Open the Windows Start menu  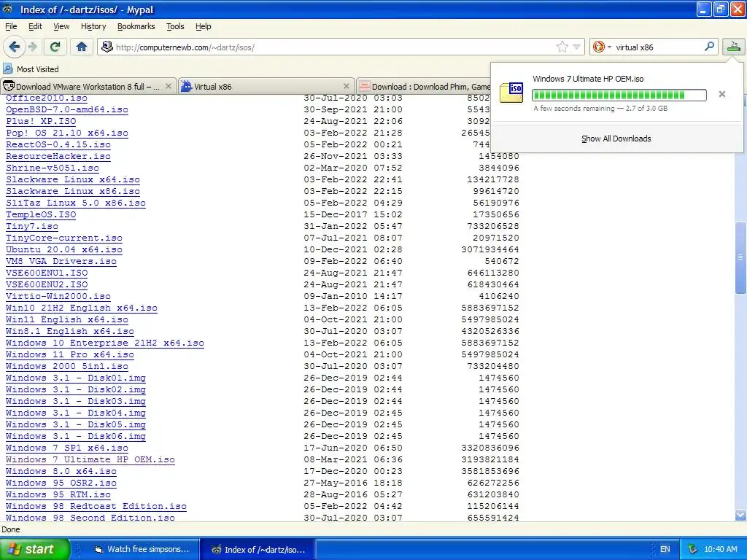click(x=34, y=549)
